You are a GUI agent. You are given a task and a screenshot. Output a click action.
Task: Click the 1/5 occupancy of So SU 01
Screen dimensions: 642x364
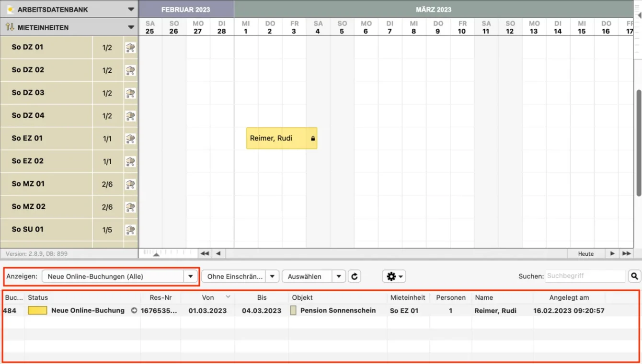(107, 230)
